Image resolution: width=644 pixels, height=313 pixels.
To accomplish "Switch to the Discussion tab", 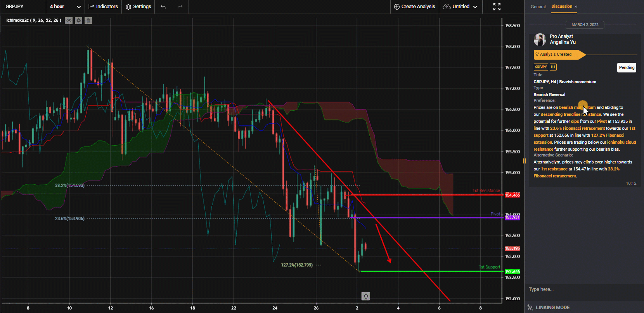I will point(562,7).
